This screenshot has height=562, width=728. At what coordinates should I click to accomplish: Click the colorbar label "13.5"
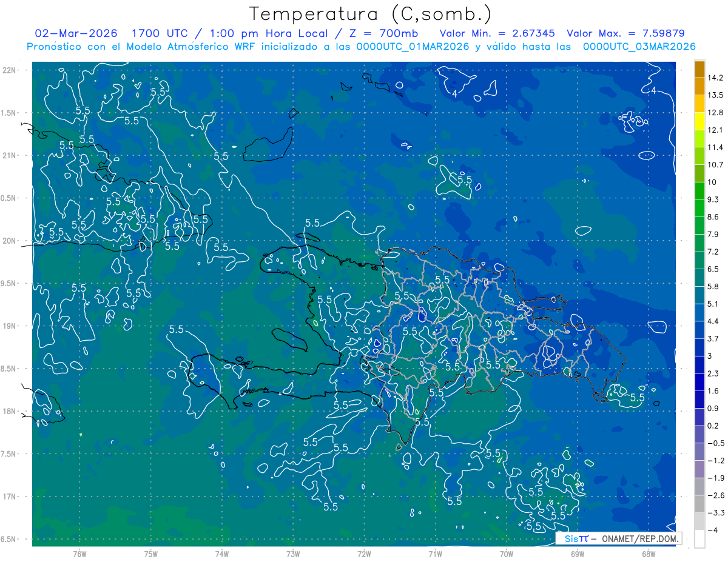(x=715, y=95)
